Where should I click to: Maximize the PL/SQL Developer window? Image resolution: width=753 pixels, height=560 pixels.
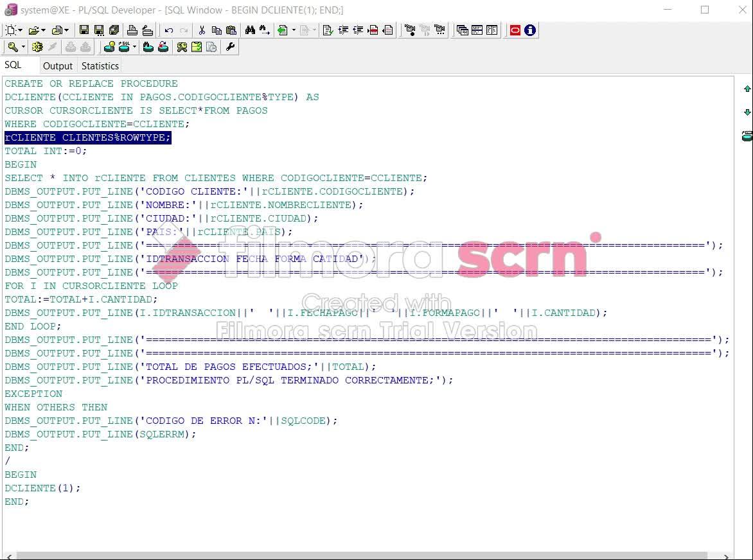705,10
